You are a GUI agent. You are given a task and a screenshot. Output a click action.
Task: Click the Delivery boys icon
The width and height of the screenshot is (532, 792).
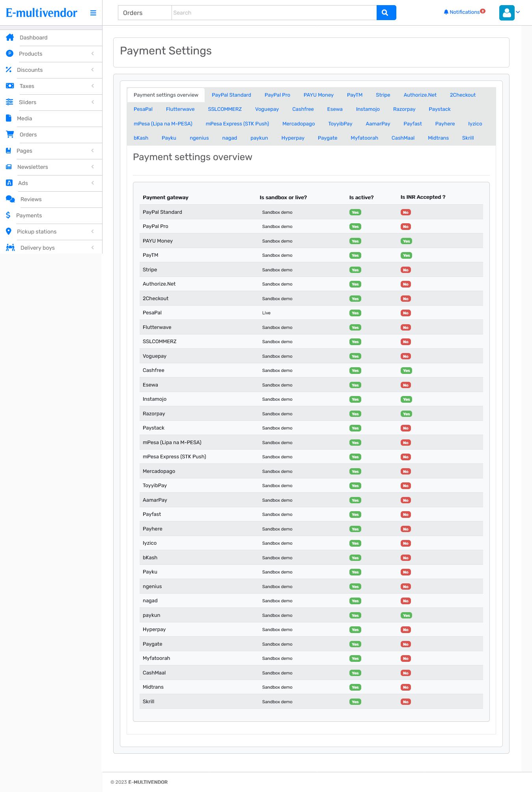tap(10, 248)
